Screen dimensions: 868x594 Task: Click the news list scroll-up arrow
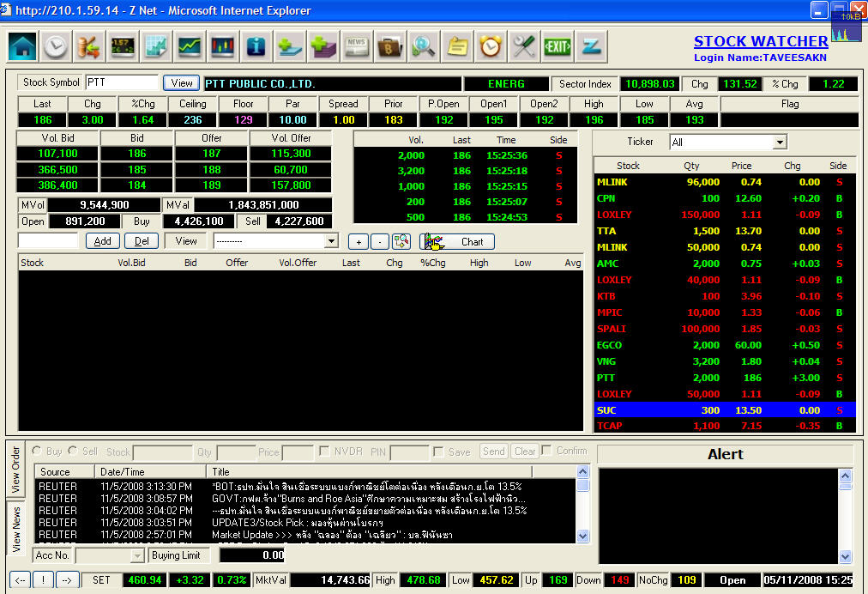coord(582,471)
